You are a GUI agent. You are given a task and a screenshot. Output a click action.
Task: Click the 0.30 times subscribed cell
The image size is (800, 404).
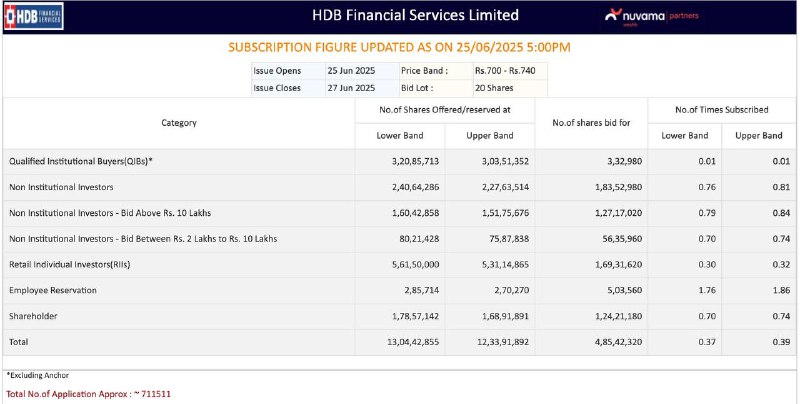[x=707, y=265]
